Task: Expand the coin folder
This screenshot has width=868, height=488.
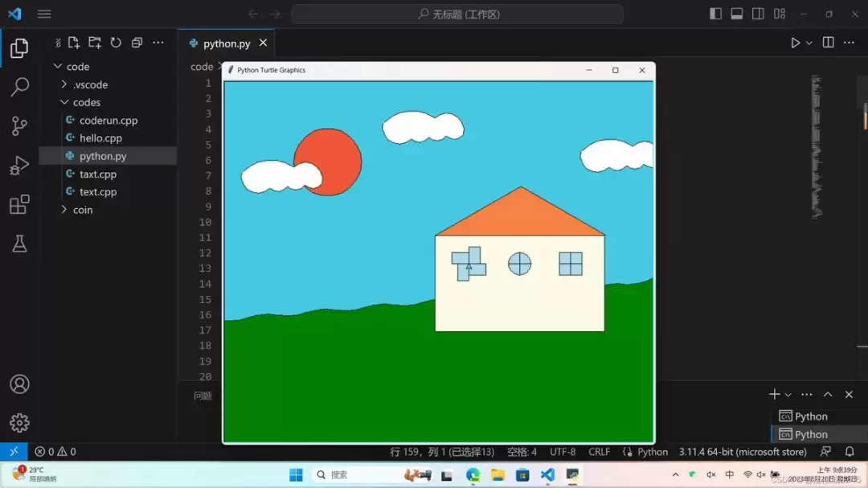Action: pos(81,209)
